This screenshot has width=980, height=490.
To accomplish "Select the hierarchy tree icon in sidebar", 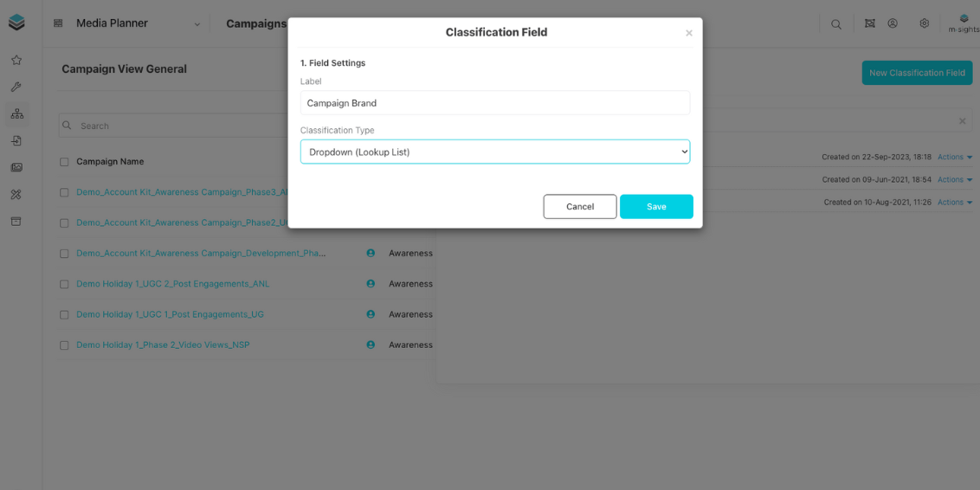I will [16, 113].
